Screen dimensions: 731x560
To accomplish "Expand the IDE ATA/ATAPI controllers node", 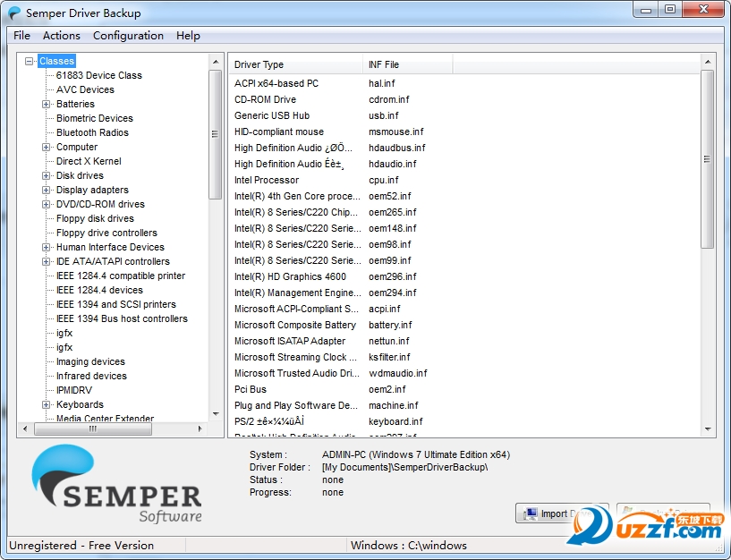I will point(46,261).
